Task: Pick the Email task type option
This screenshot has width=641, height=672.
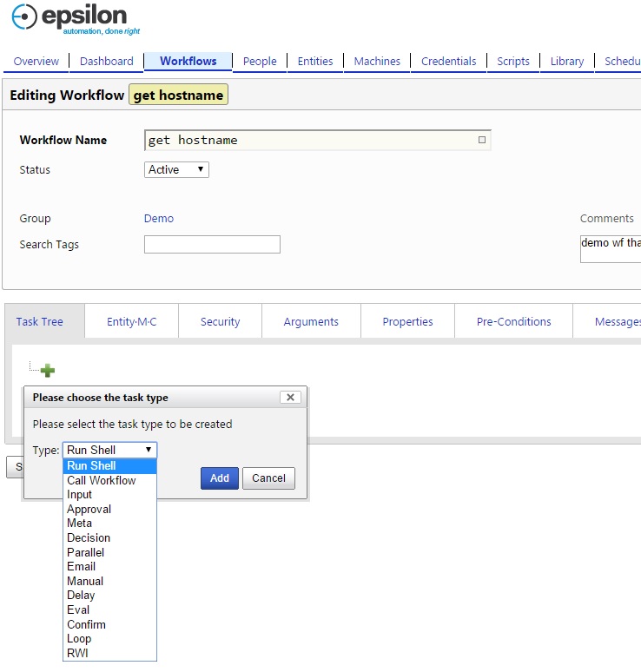Action: (81, 566)
